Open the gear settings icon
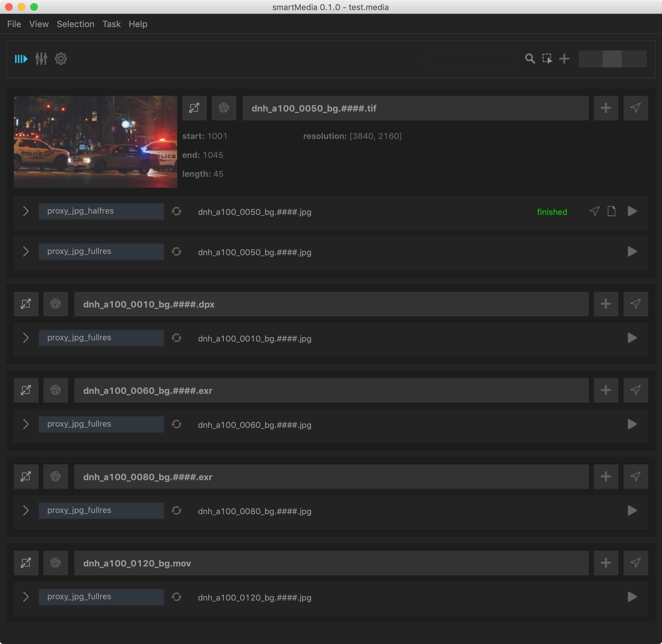Image resolution: width=662 pixels, height=644 pixels. click(61, 59)
